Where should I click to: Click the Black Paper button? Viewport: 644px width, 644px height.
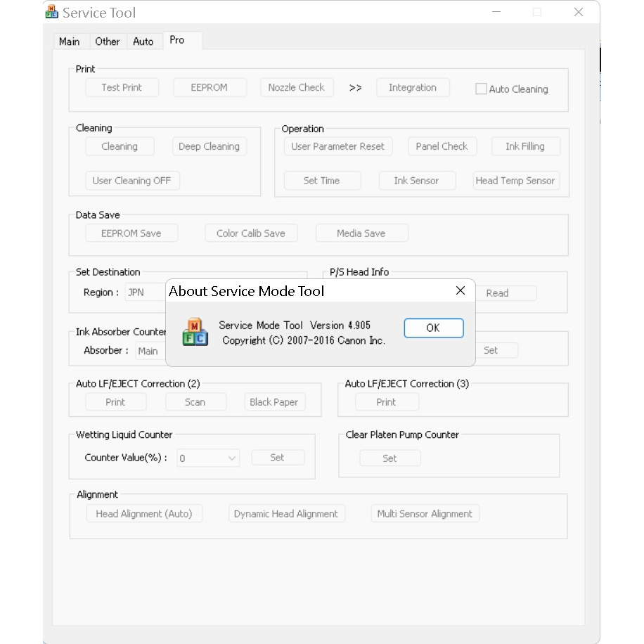coord(273,402)
